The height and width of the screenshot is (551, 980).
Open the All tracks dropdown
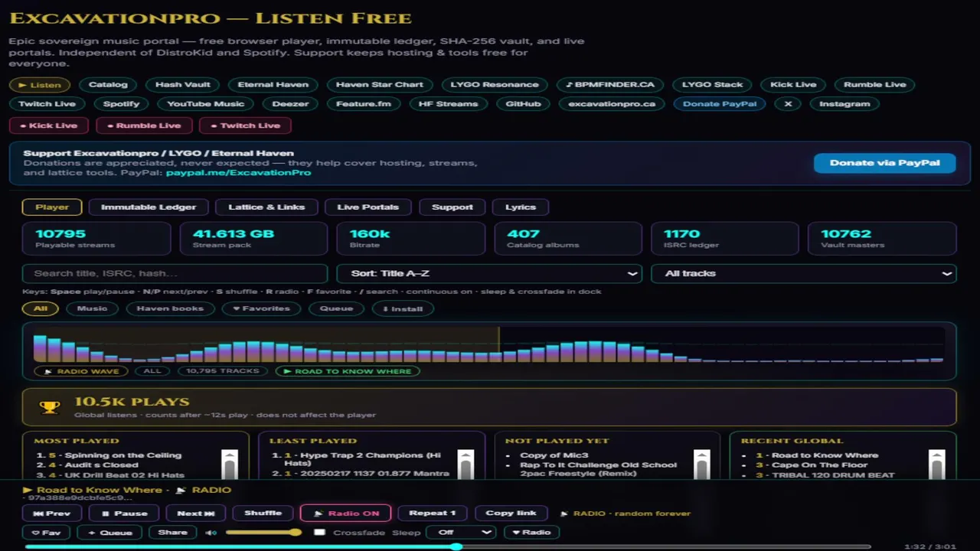(x=803, y=273)
